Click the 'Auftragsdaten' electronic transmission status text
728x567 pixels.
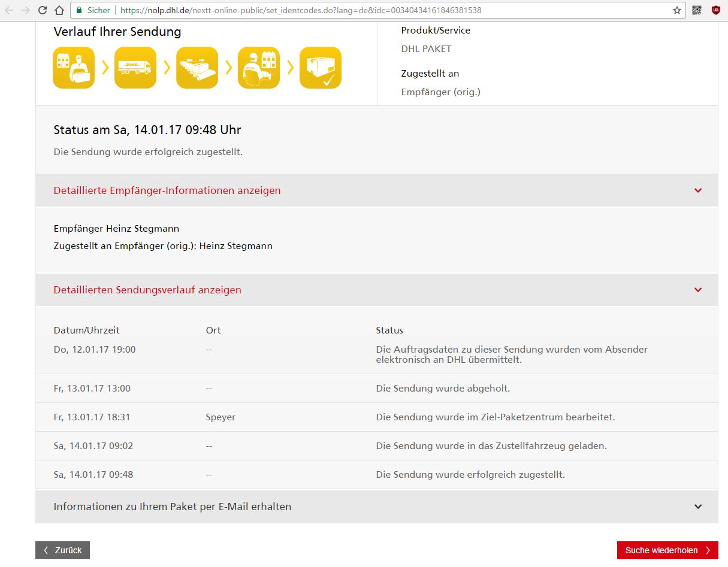tap(512, 354)
